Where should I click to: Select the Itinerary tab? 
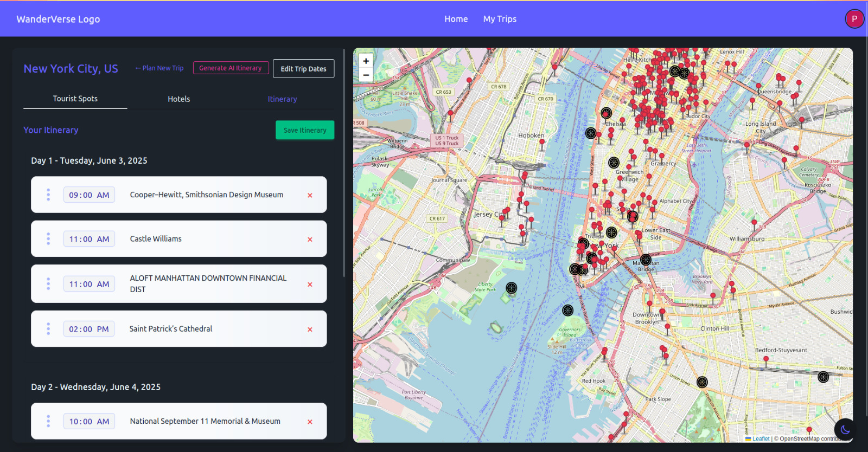pyautogui.click(x=282, y=99)
